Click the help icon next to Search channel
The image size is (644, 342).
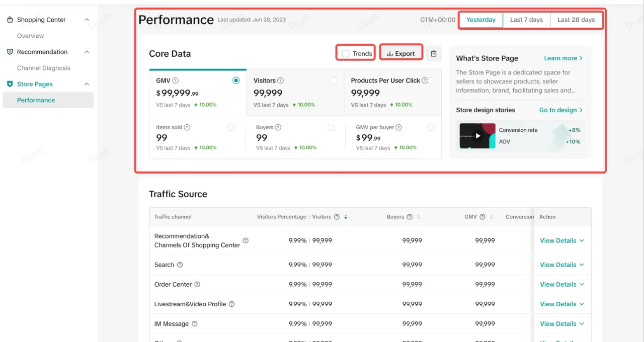tap(180, 265)
